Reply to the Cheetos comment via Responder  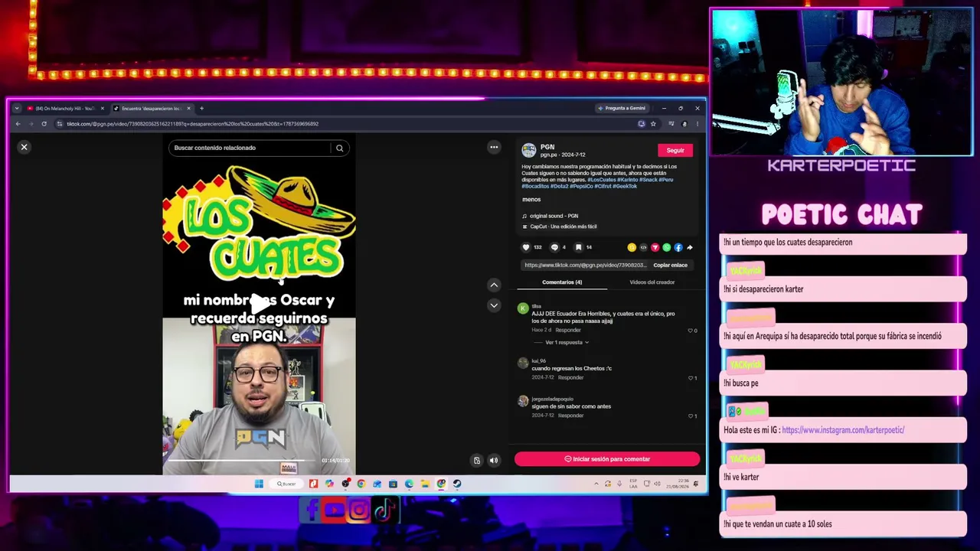[570, 377]
